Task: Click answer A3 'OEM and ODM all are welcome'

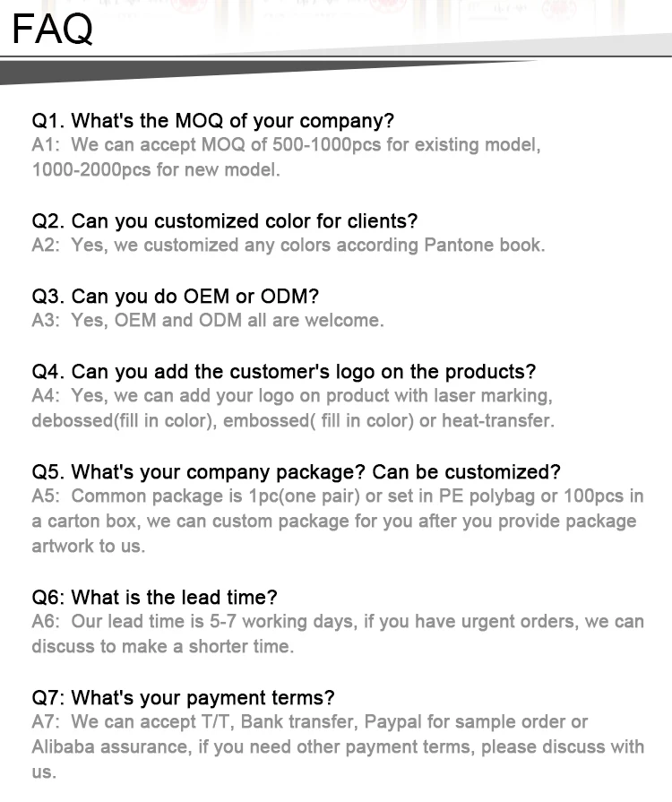Action: pyautogui.click(x=208, y=320)
